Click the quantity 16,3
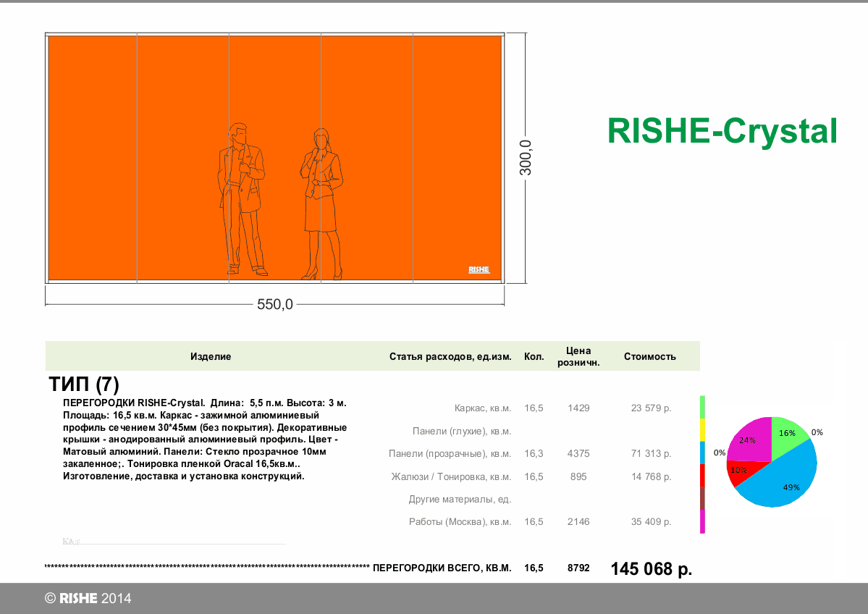 [x=534, y=454]
